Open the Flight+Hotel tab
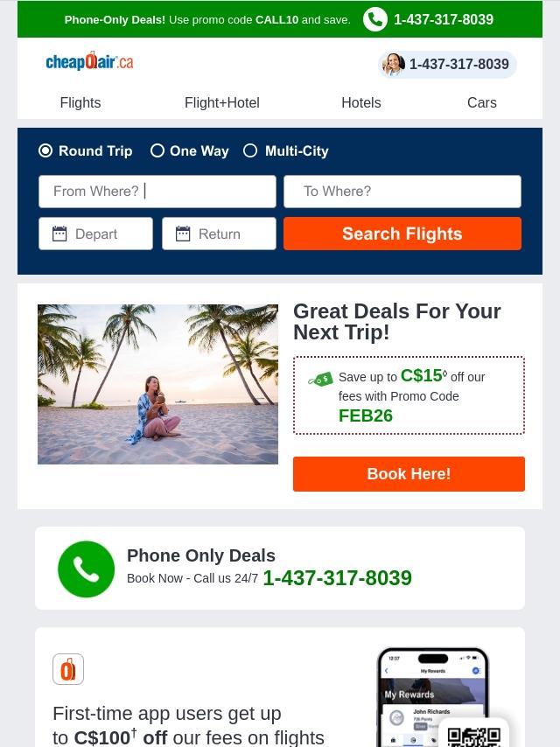Viewport: 560px width, 747px height. click(x=222, y=102)
